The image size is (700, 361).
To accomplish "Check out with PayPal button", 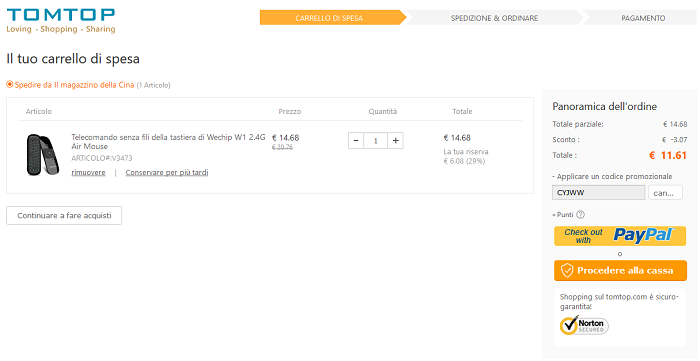I will pyautogui.click(x=620, y=236).
